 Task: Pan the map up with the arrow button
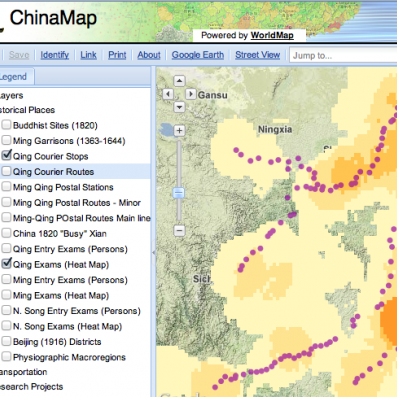[x=179, y=81]
